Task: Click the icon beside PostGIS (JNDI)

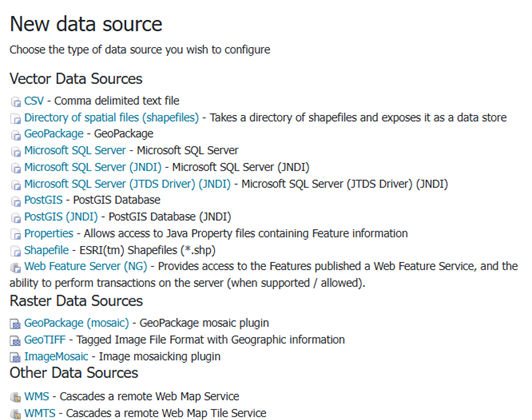Action: point(16,217)
